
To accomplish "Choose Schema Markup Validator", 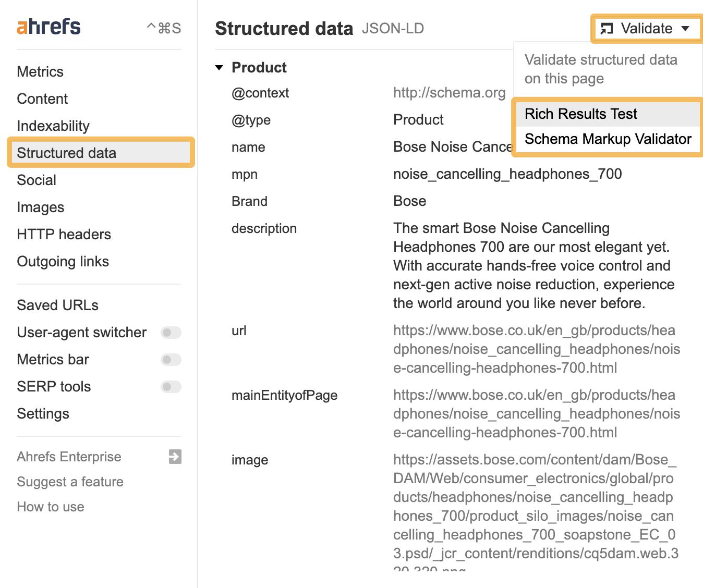I will (608, 139).
